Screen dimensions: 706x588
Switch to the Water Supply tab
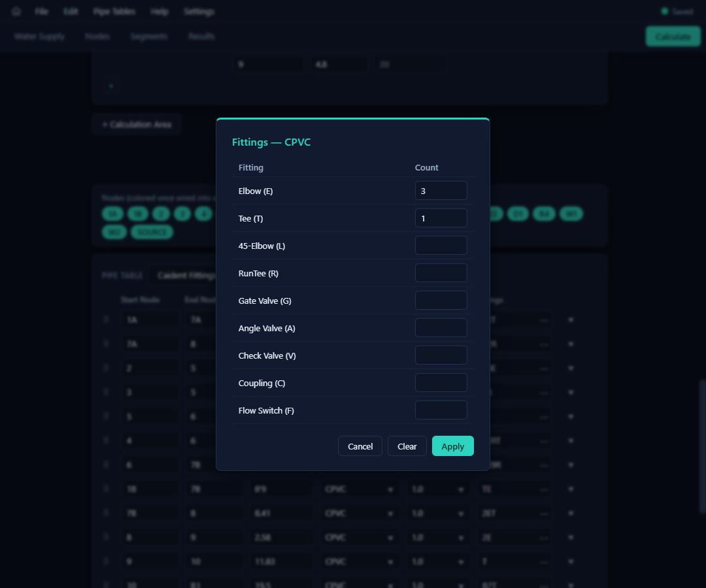coord(39,36)
